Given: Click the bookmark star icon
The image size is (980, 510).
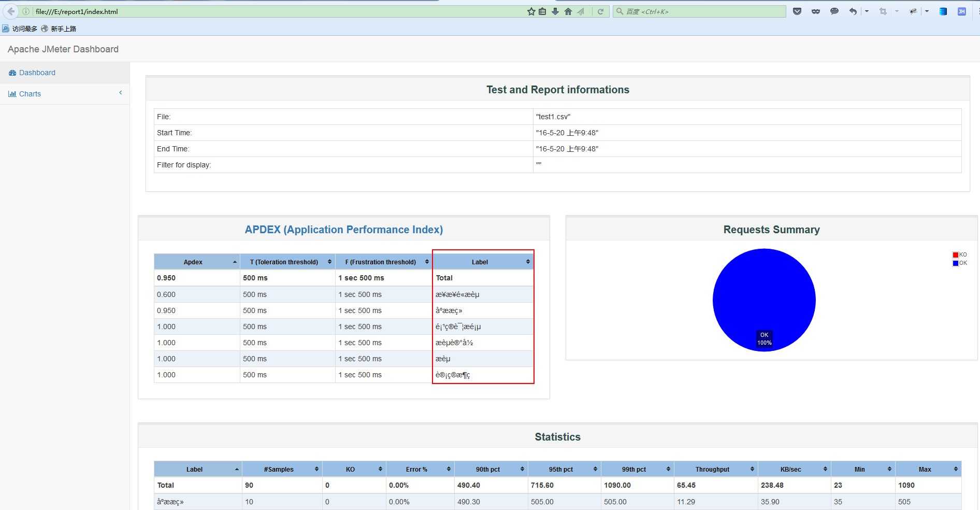Looking at the screenshot, I should point(531,11).
